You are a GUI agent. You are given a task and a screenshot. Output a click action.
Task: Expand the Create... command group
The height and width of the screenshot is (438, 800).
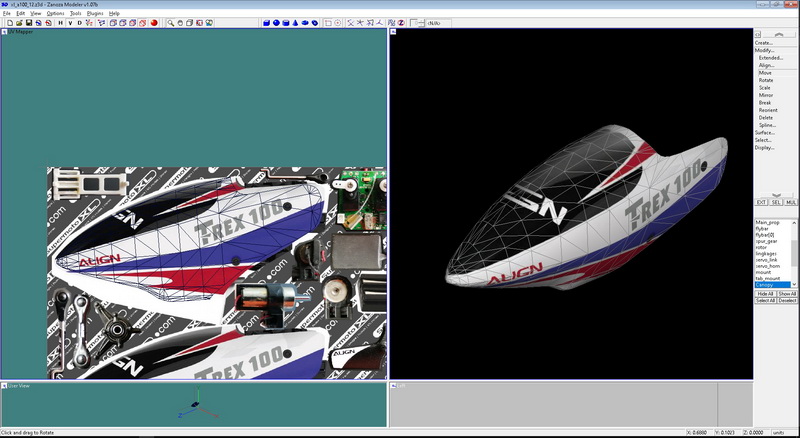(764, 43)
